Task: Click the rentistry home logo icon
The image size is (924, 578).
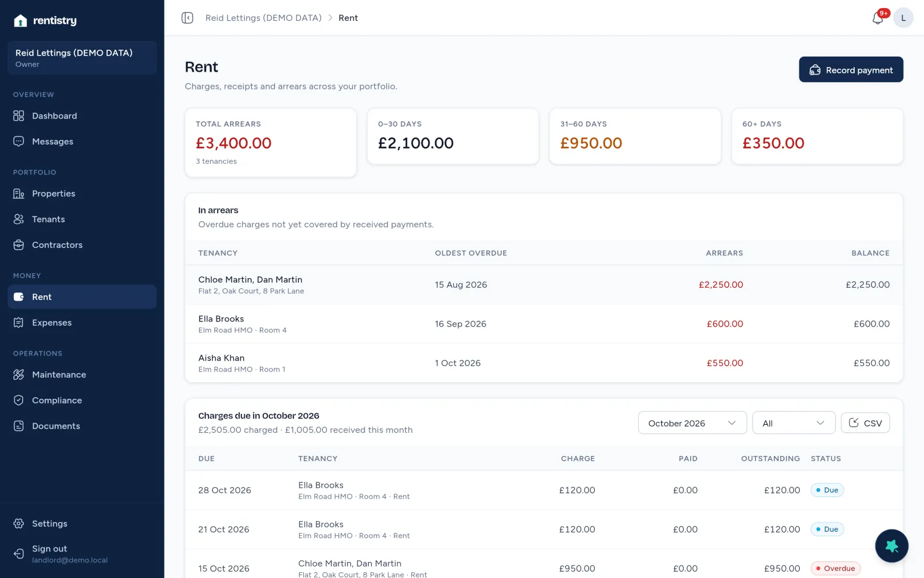Action: point(20,21)
